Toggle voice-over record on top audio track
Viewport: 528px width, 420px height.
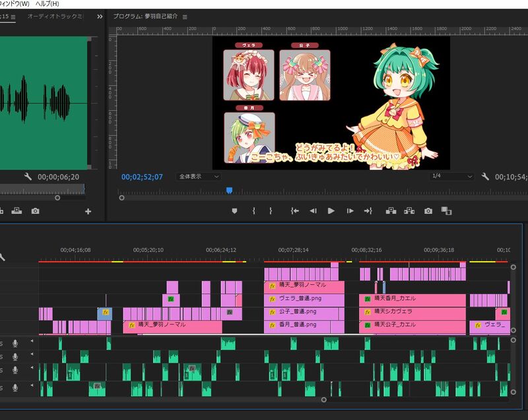[x=15, y=344]
